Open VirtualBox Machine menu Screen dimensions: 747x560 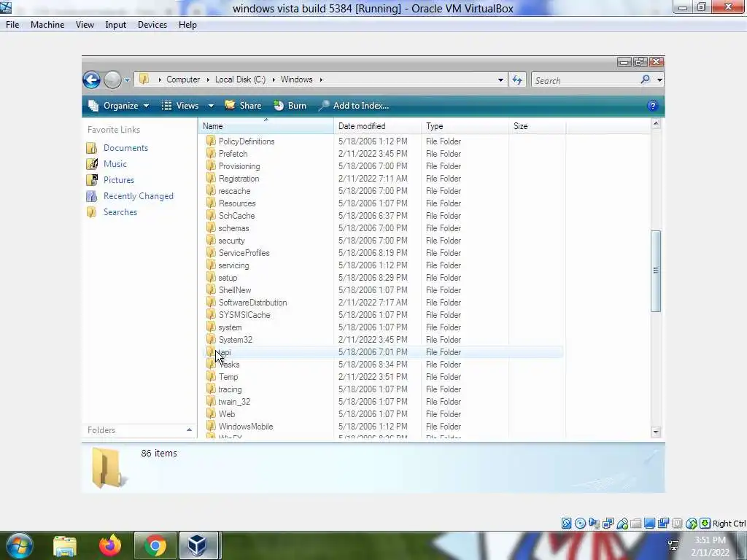point(47,25)
